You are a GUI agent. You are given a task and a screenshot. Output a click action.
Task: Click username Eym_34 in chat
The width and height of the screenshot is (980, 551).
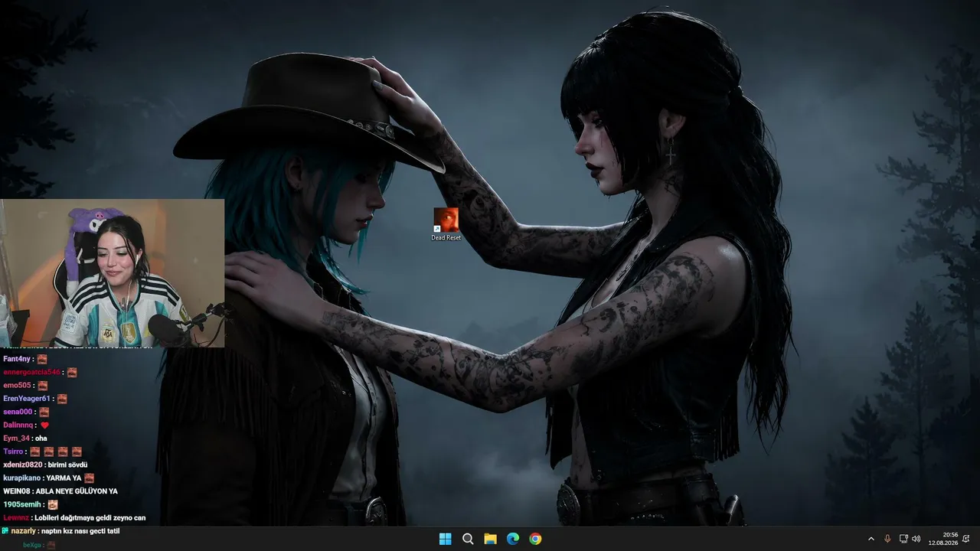[x=16, y=439]
